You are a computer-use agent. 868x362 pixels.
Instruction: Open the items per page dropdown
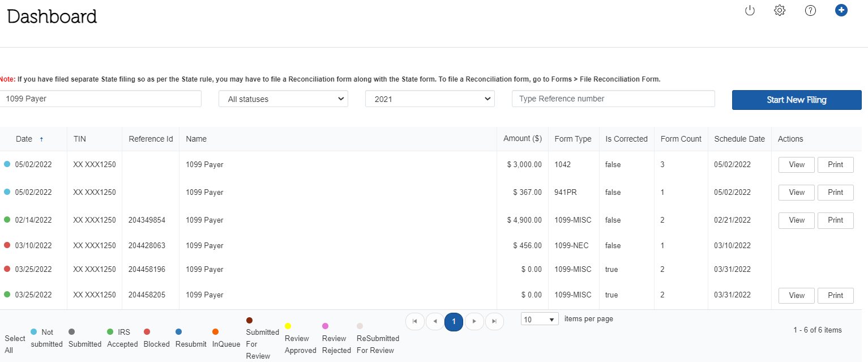point(540,320)
